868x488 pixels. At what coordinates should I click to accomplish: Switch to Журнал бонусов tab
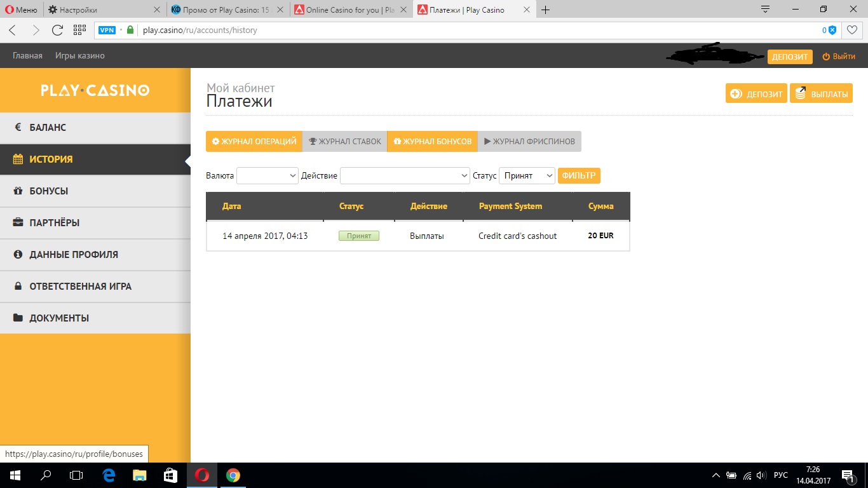pos(432,141)
